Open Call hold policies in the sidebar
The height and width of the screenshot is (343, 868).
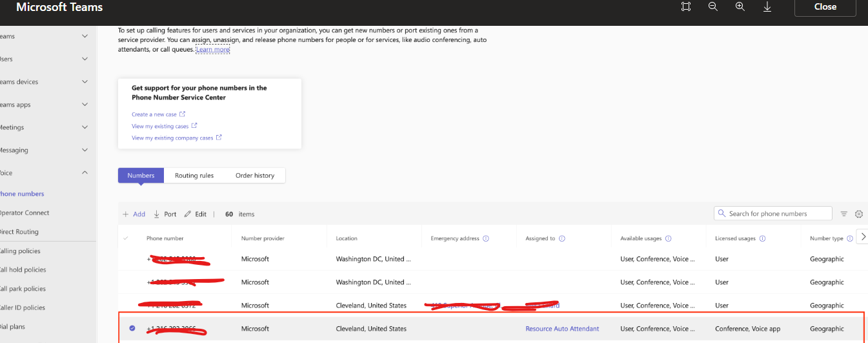pos(23,270)
